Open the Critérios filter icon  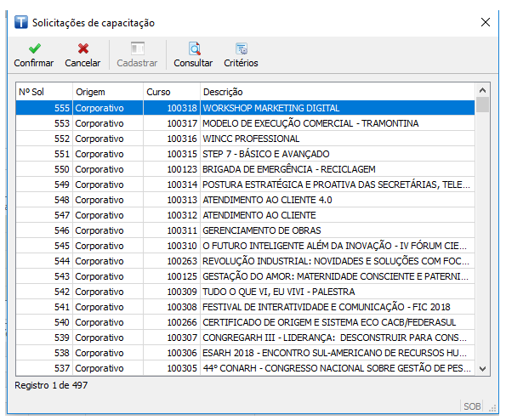(x=242, y=48)
